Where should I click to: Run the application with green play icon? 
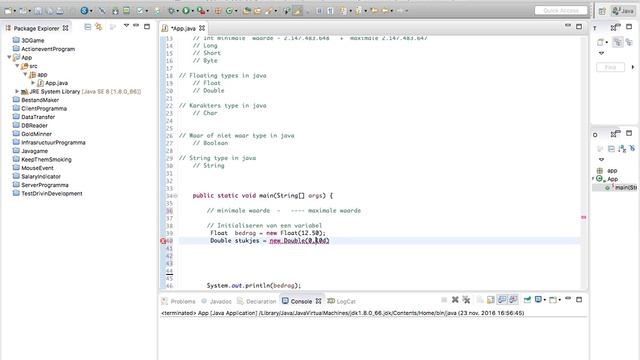pyautogui.click(x=186, y=11)
